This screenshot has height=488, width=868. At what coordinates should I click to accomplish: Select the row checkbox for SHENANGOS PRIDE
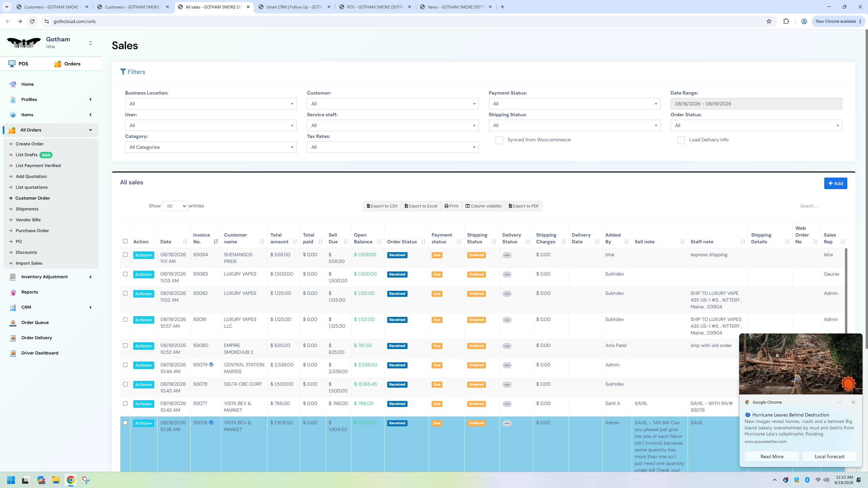(x=125, y=255)
